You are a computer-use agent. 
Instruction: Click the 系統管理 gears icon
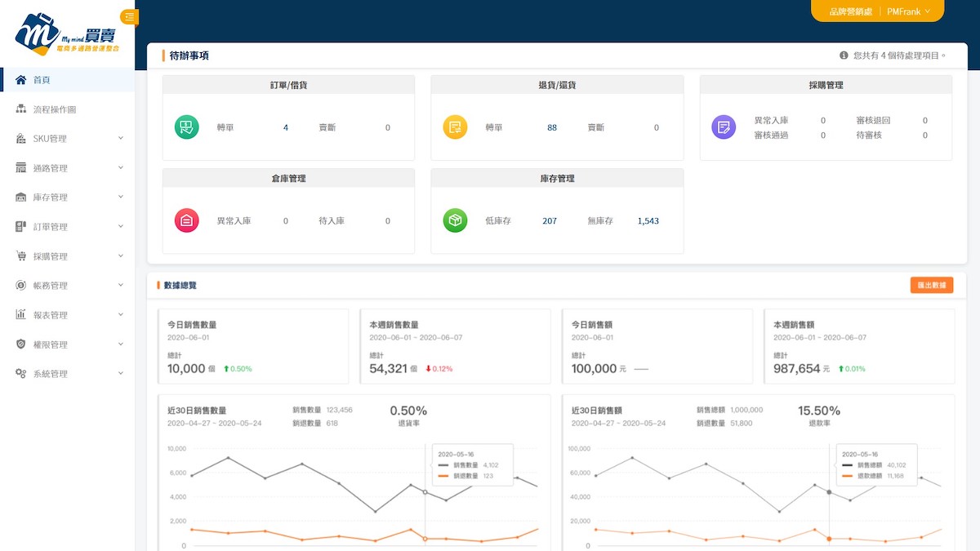[21, 374]
